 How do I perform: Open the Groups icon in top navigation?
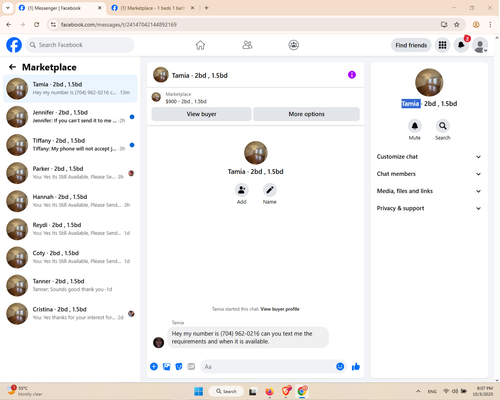[x=293, y=45]
